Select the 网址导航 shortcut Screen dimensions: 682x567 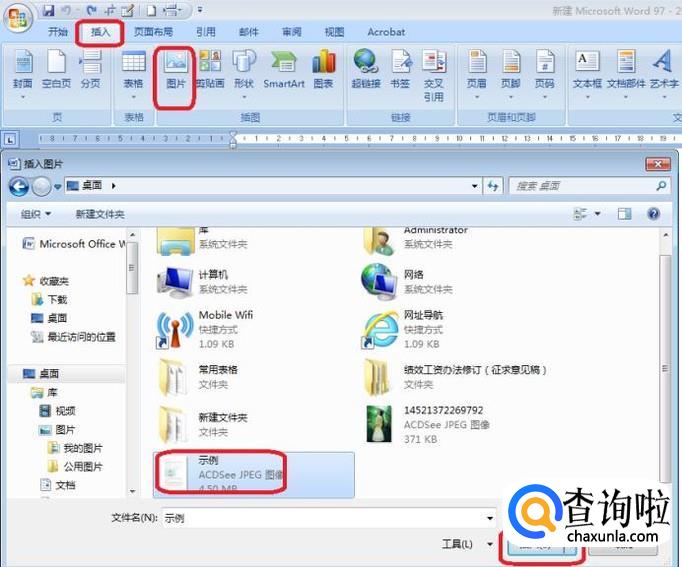pos(403,329)
